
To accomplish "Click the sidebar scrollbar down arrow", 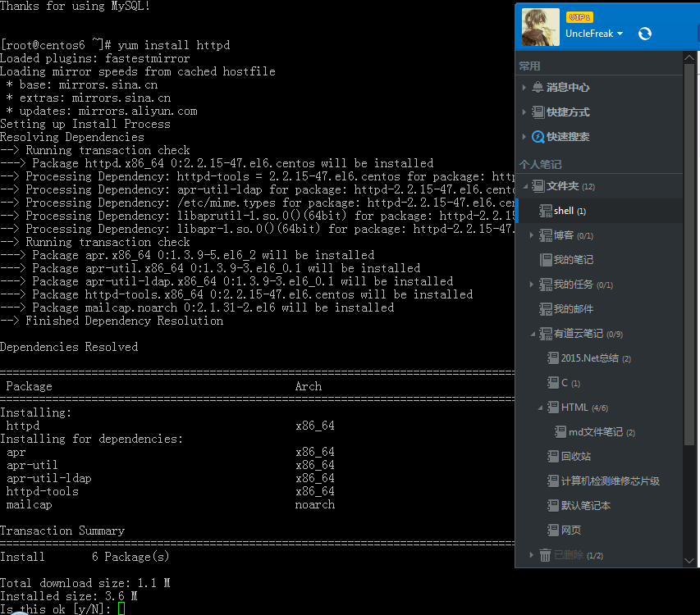I will 690,560.
